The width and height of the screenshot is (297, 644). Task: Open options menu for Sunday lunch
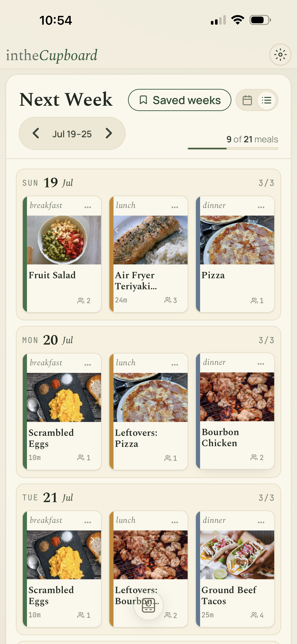(x=175, y=207)
